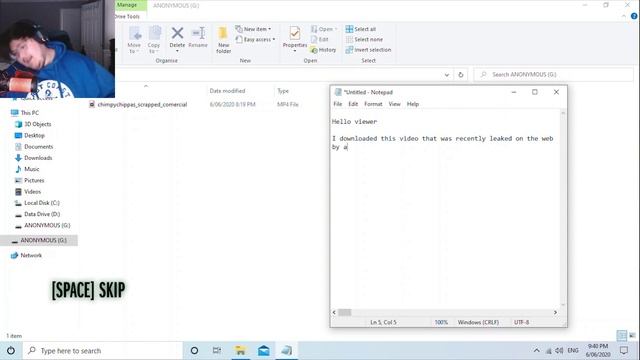Click the 'Hello viewer' line in Notepad
Viewport: 640px width, 360px height.
[x=355, y=122]
